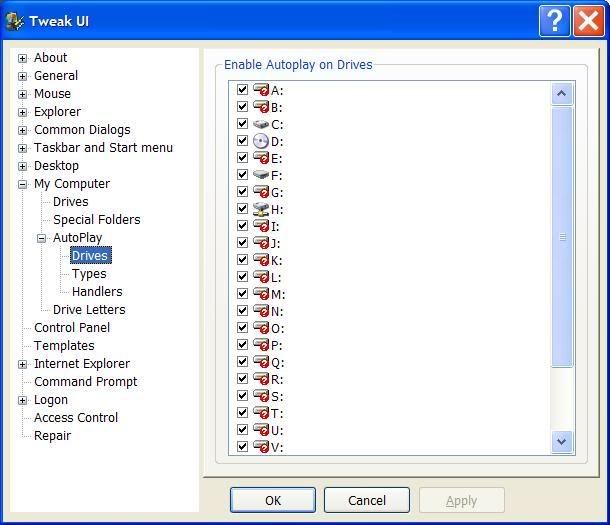Image resolution: width=610 pixels, height=525 pixels.
Task: Click the M: drive icon
Action: click(261, 294)
